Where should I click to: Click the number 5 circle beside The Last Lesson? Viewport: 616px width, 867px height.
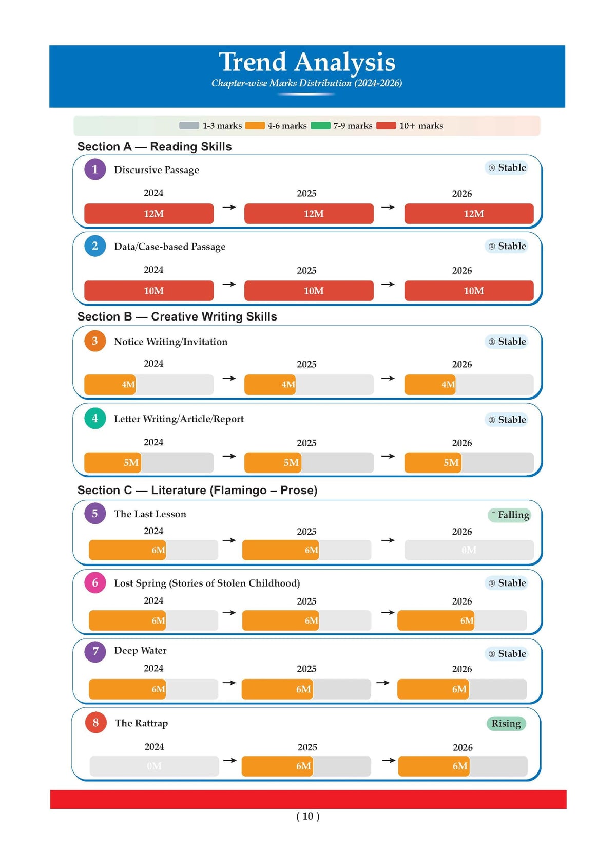95,513
